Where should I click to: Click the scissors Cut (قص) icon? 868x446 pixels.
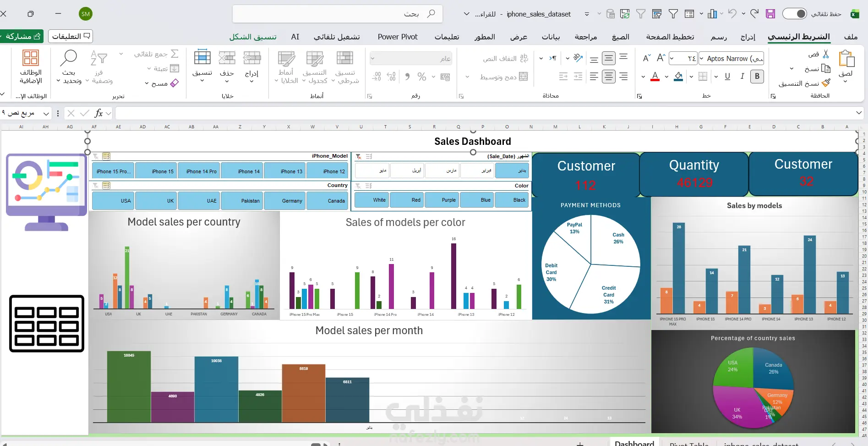(x=826, y=54)
